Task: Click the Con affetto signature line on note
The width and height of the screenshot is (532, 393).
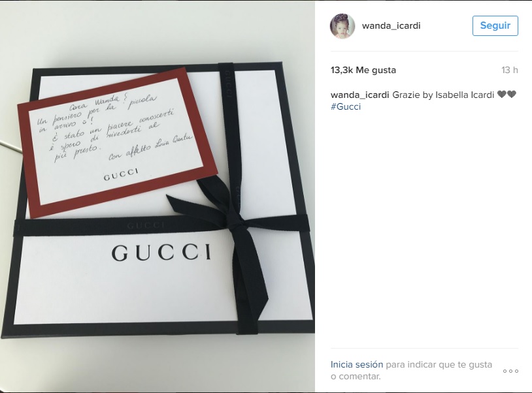Action: pyautogui.click(x=150, y=147)
